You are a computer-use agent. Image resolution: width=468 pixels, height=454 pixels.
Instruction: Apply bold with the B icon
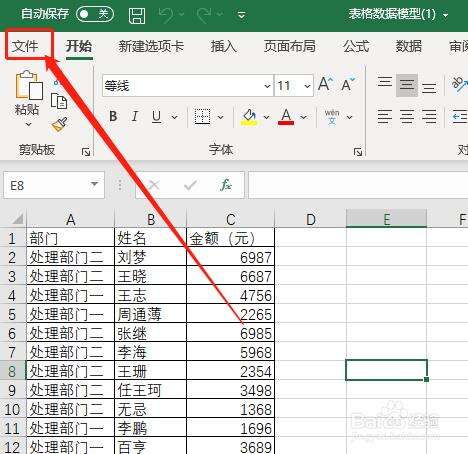click(113, 116)
